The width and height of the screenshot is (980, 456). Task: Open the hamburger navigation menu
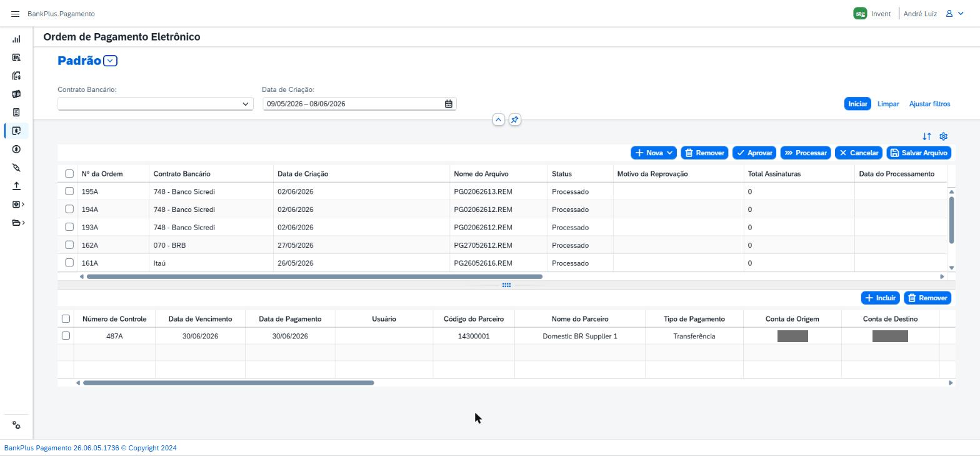15,14
